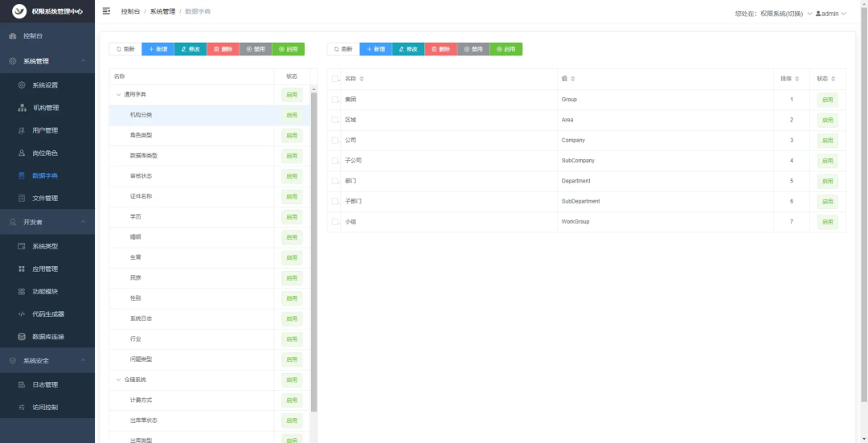
Task: Click the 访问控制 sliders icon
Action: tap(22, 408)
